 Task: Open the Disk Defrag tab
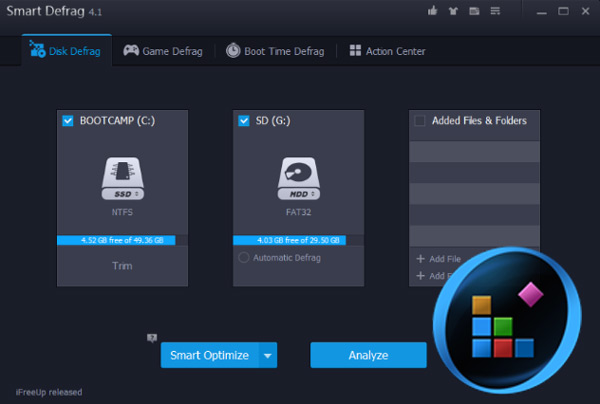tap(66, 50)
